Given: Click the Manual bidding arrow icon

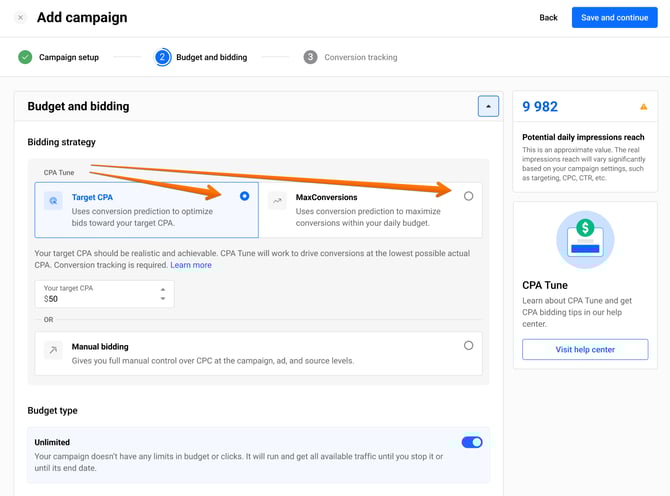Looking at the screenshot, I should click(x=53, y=350).
